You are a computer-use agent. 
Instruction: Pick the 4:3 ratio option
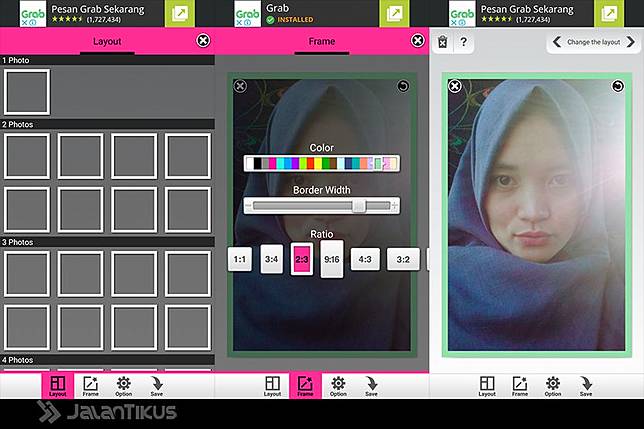pos(365,259)
